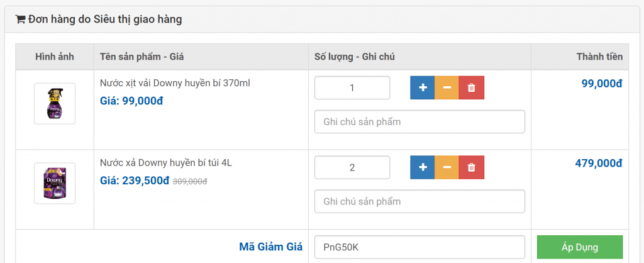Delete Nước xả Downy túi 4L from cart
This screenshot has width=644, height=263.
pos(472,167)
